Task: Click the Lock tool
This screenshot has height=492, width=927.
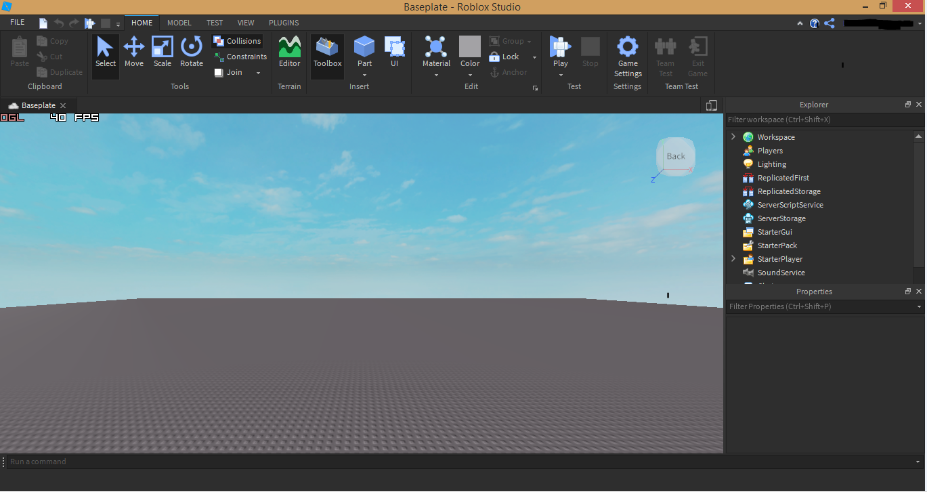Action: point(504,56)
